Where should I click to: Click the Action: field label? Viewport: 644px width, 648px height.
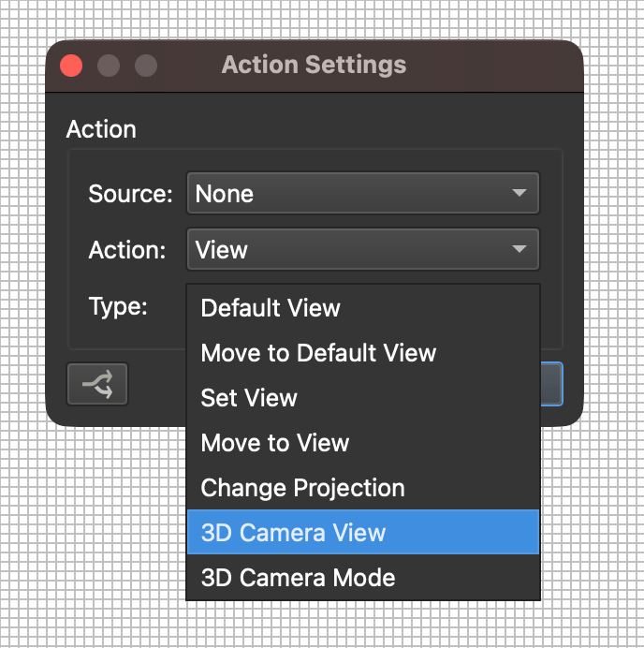click(126, 250)
